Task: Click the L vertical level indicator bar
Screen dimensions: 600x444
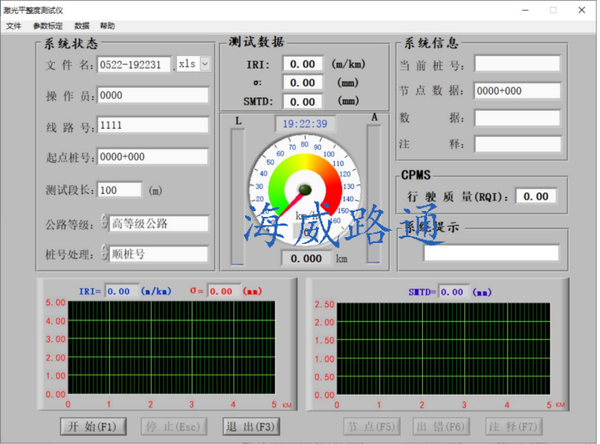Action: coord(238,195)
